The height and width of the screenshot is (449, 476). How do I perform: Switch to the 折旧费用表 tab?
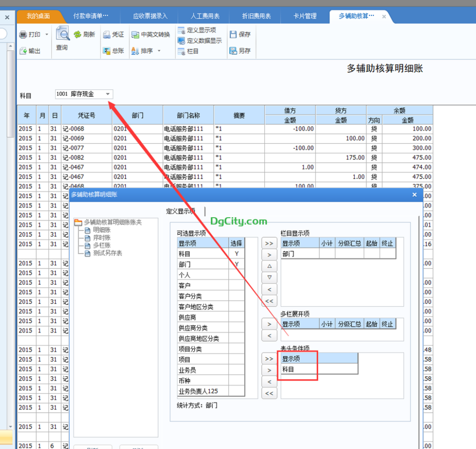tap(257, 16)
